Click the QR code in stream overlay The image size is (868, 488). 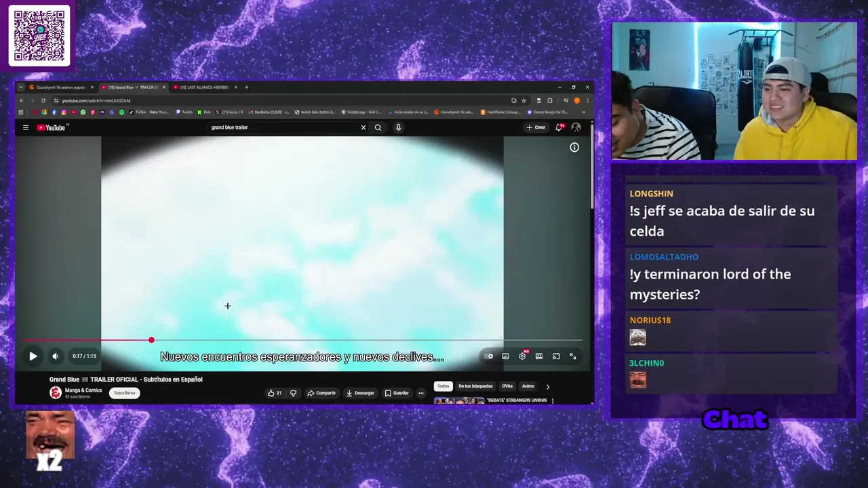(39, 36)
